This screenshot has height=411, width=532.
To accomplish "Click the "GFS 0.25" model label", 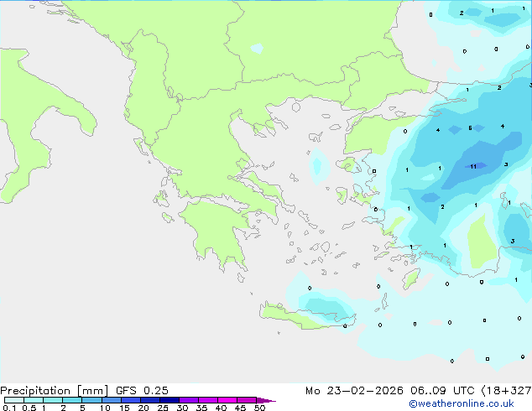I will click(142, 391).
